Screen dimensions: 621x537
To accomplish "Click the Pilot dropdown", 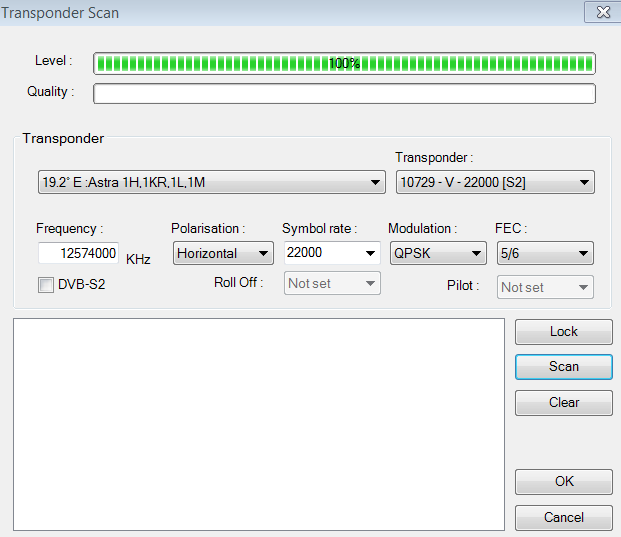I will (545, 287).
